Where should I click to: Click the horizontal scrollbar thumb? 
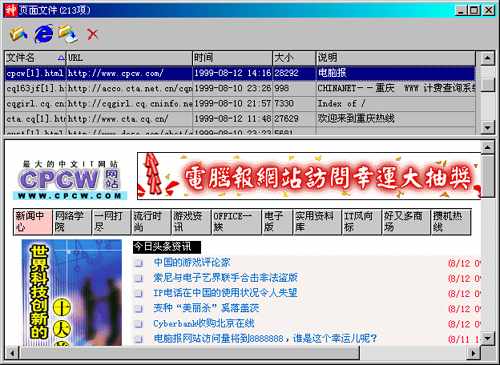pyautogui.click(x=190, y=353)
